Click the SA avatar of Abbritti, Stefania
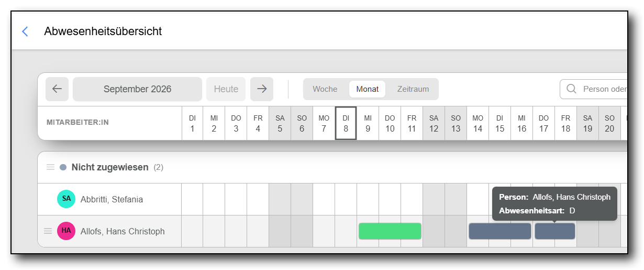The image size is (644, 270). (x=66, y=199)
